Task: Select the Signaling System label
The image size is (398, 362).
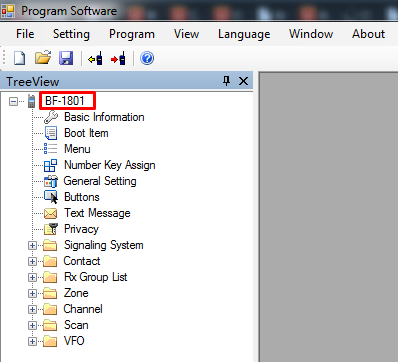Action: [104, 245]
